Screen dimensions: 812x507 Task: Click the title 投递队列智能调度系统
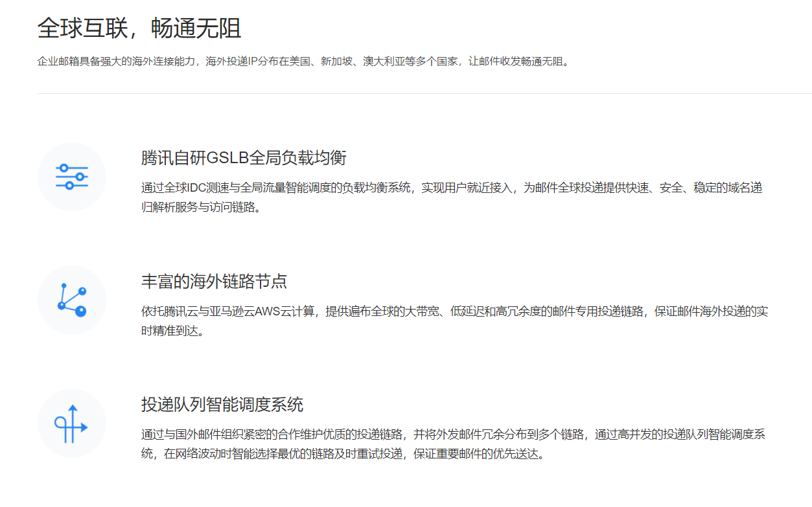222,405
